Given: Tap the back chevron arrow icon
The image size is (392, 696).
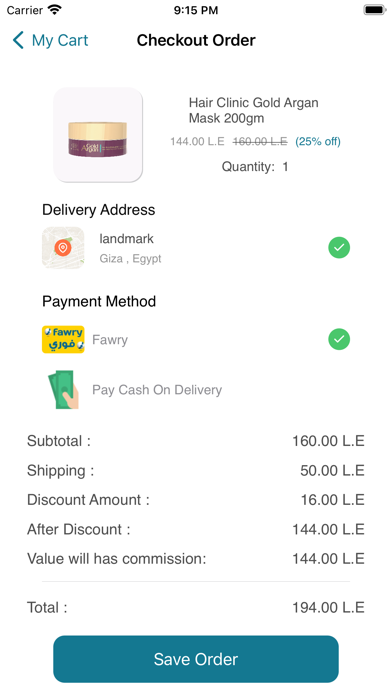Looking at the screenshot, I should (x=18, y=40).
